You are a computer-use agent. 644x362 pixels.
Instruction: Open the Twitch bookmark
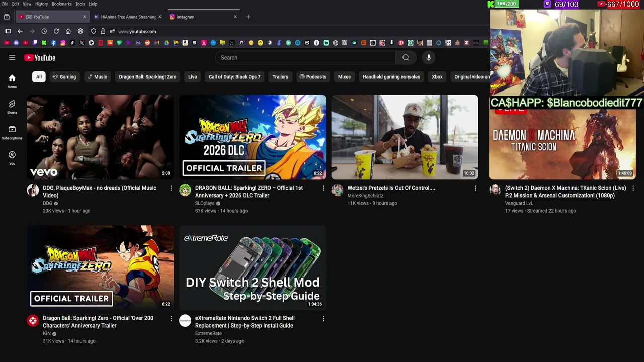point(35,43)
